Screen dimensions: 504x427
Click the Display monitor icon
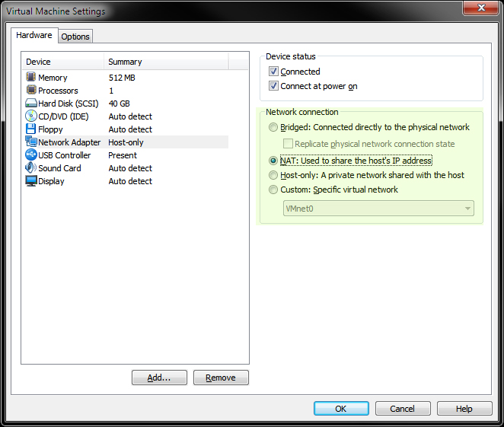[x=31, y=181]
